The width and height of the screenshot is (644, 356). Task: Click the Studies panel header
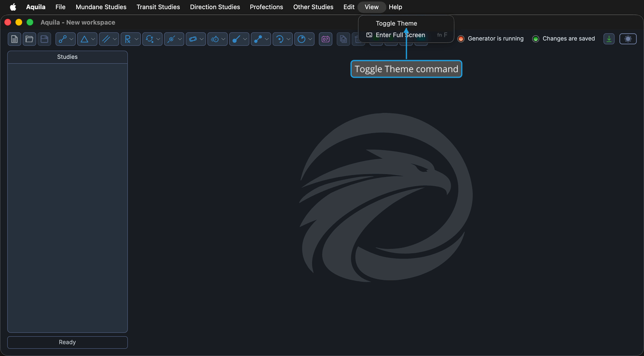68,57
